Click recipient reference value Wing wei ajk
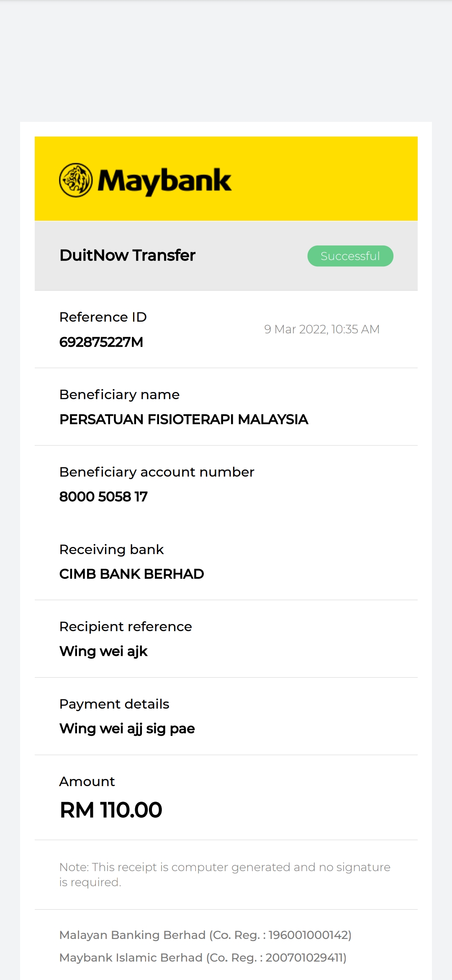The height and width of the screenshot is (980, 452). [103, 651]
